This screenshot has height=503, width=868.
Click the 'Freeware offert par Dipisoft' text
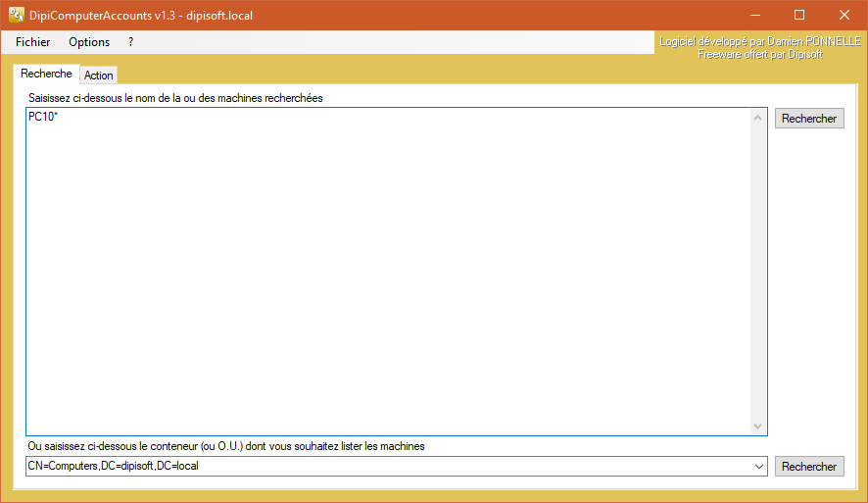(x=759, y=55)
